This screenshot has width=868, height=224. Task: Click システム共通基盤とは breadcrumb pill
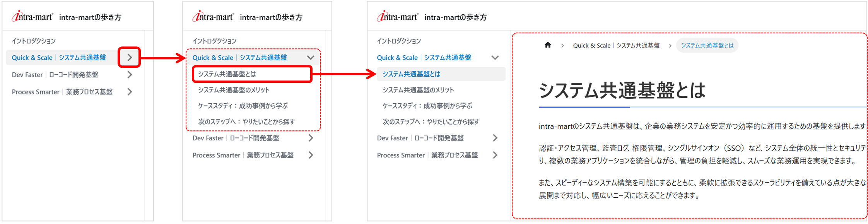pos(707,45)
